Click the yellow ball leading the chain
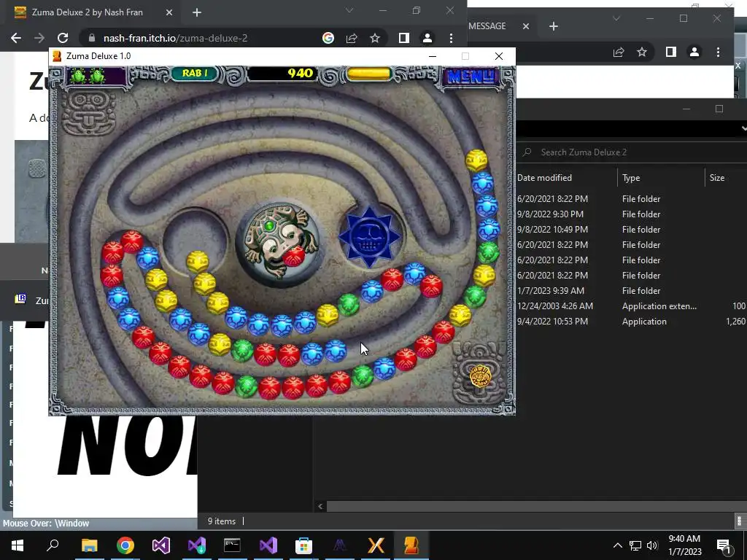This screenshot has height=560, width=747. [197, 262]
